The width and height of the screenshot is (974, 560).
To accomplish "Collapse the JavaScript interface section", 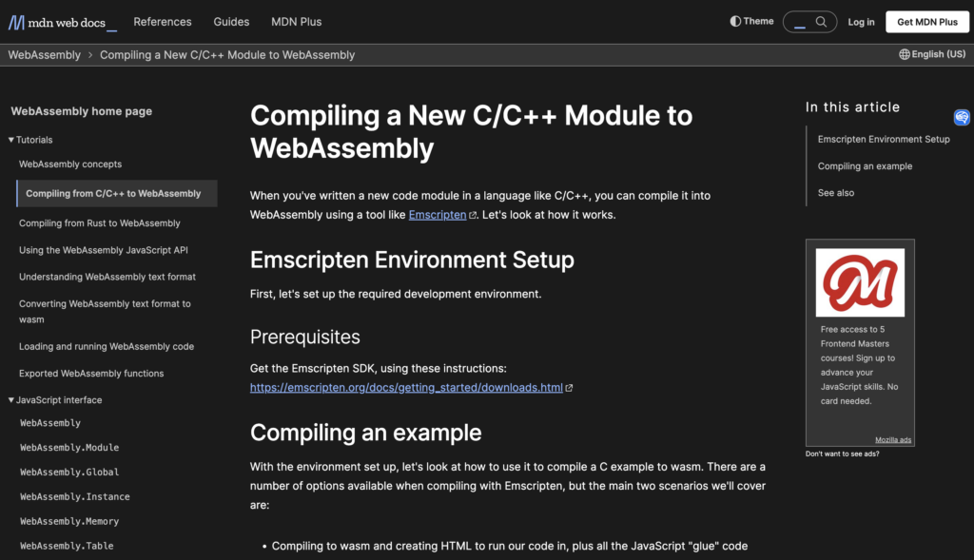I will [x=11, y=400].
